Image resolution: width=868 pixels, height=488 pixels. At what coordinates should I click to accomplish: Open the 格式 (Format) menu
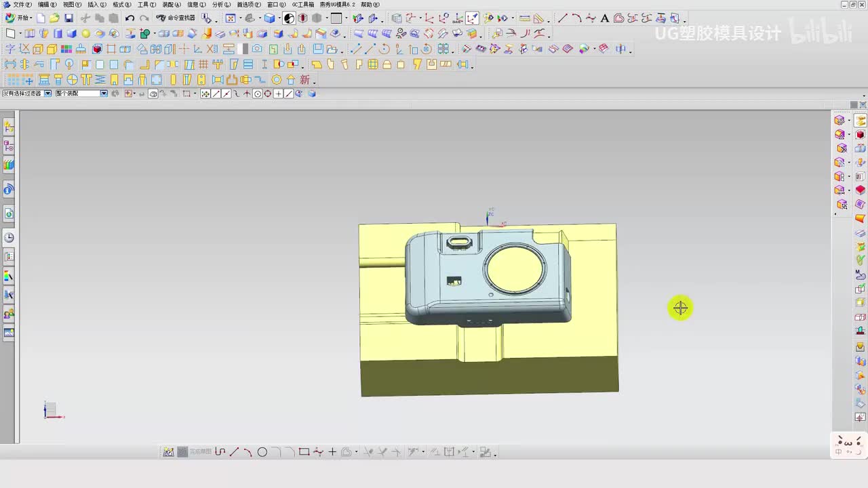pyautogui.click(x=122, y=5)
